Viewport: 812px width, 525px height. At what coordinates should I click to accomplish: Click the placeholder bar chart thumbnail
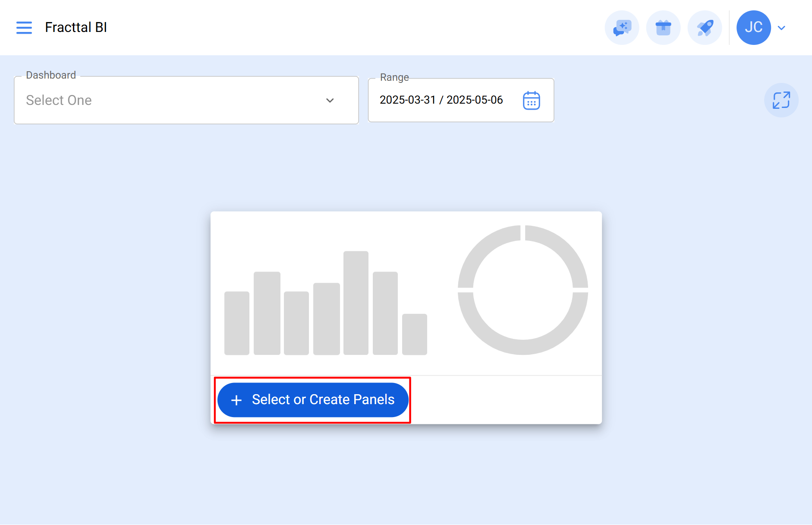point(326,303)
